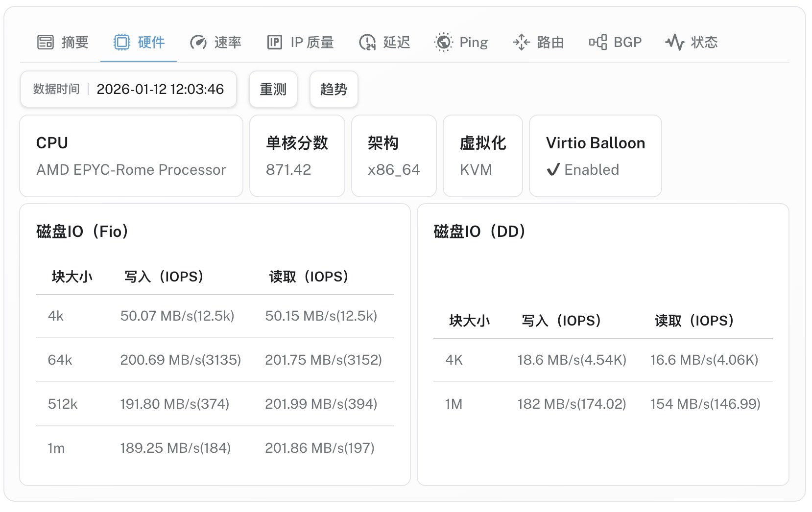This screenshot has height=512, width=812.
Task: Click the 重测 button to rerun tests
Action: (273, 89)
